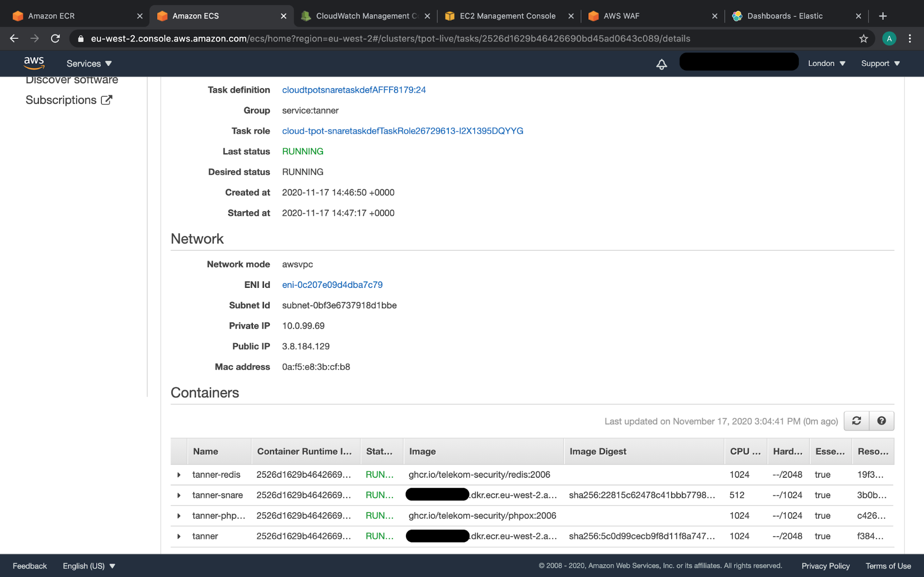The height and width of the screenshot is (577, 924).
Task: Select public IP 3.8.184.129 text
Action: tap(306, 346)
